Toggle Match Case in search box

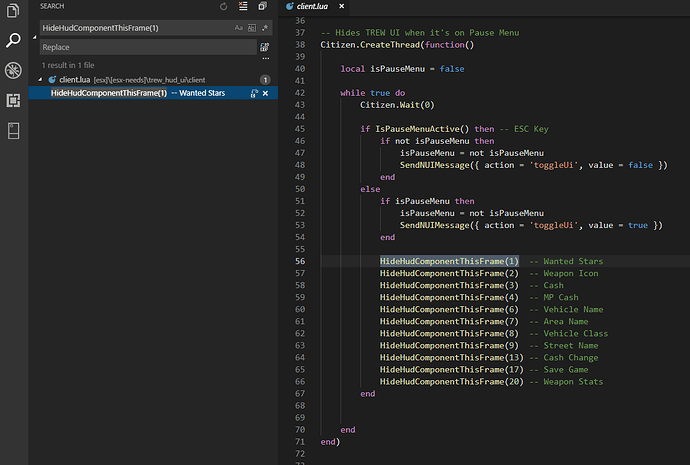tap(239, 28)
